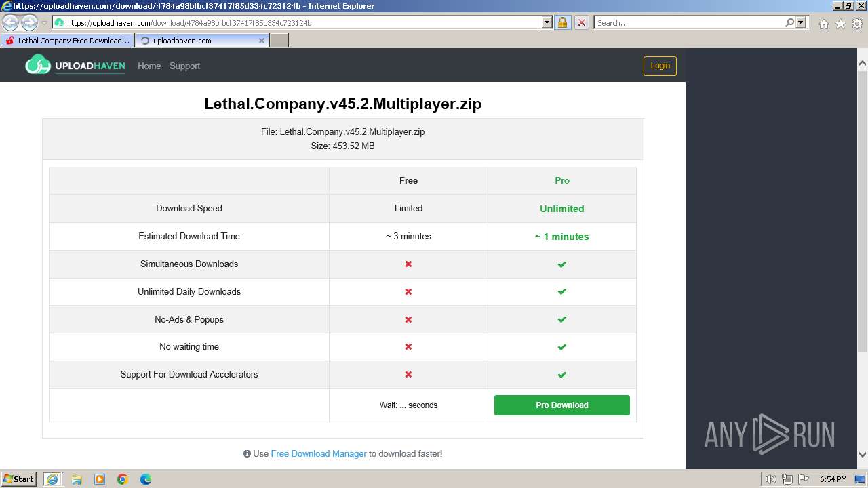Click the page vertical scrollbar thumb
This screenshot has width=868, height=488.
(x=863, y=210)
